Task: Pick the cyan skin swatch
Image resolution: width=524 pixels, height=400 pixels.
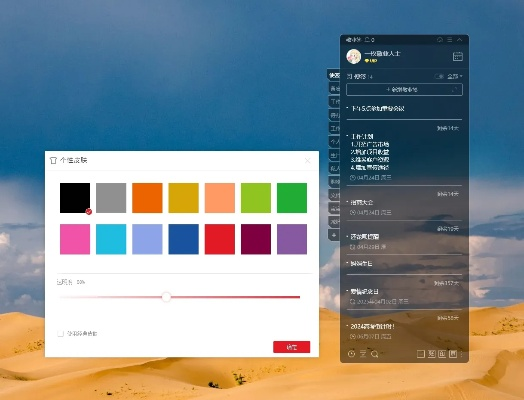Action: coord(111,239)
